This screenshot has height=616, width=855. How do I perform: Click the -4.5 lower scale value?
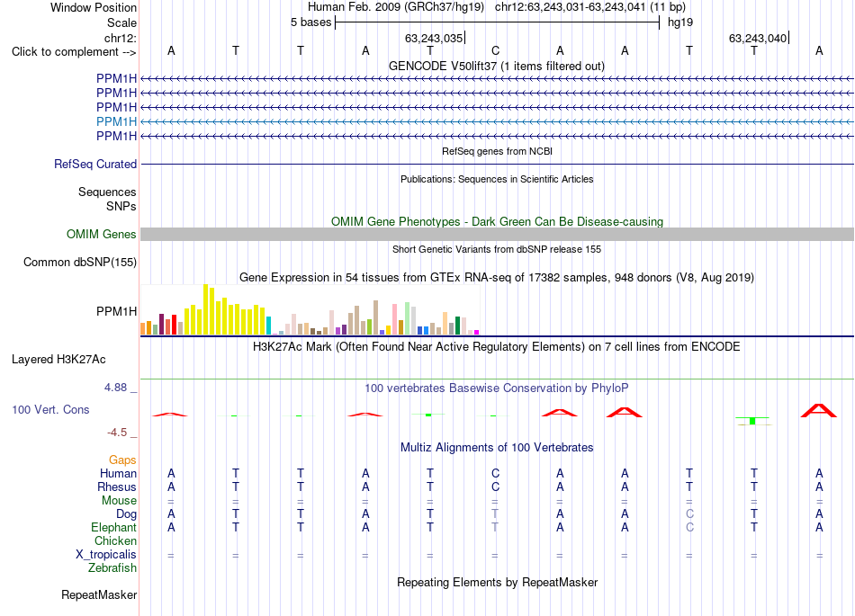[x=117, y=433]
